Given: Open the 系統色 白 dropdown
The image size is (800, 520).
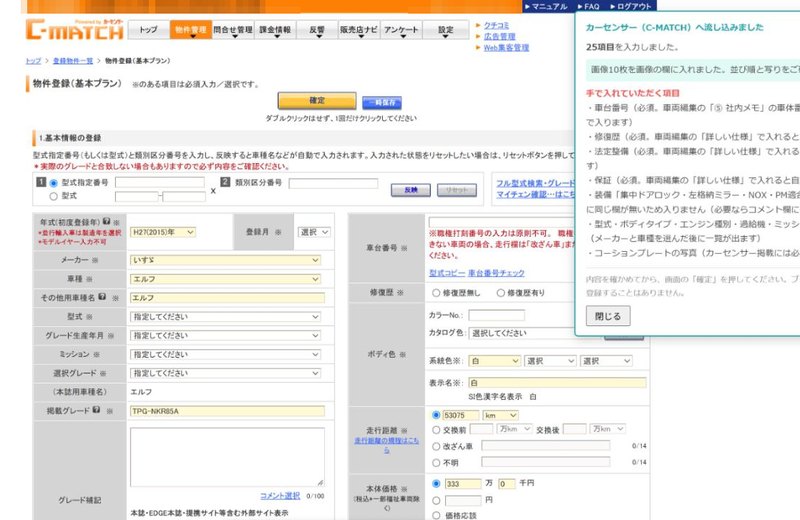Looking at the screenshot, I should tap(494, 361).
